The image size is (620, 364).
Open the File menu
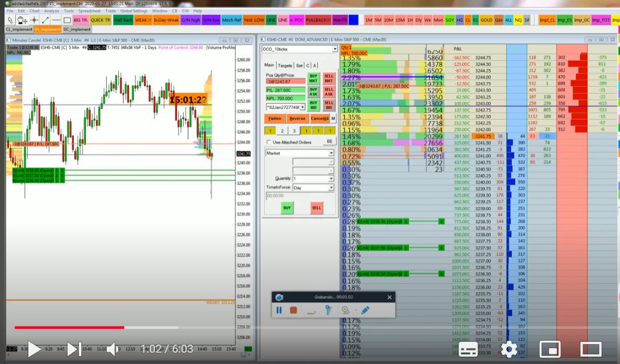(10, 11)
